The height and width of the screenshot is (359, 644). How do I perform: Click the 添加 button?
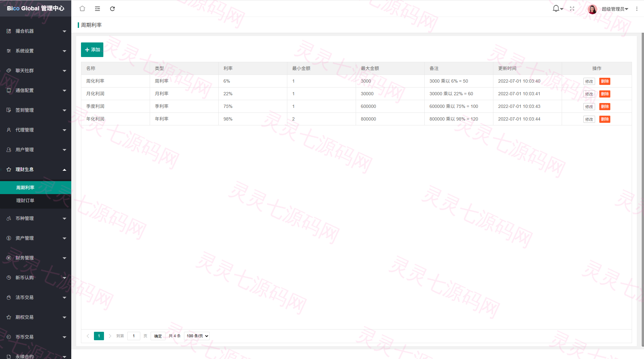tap(92, 50)
